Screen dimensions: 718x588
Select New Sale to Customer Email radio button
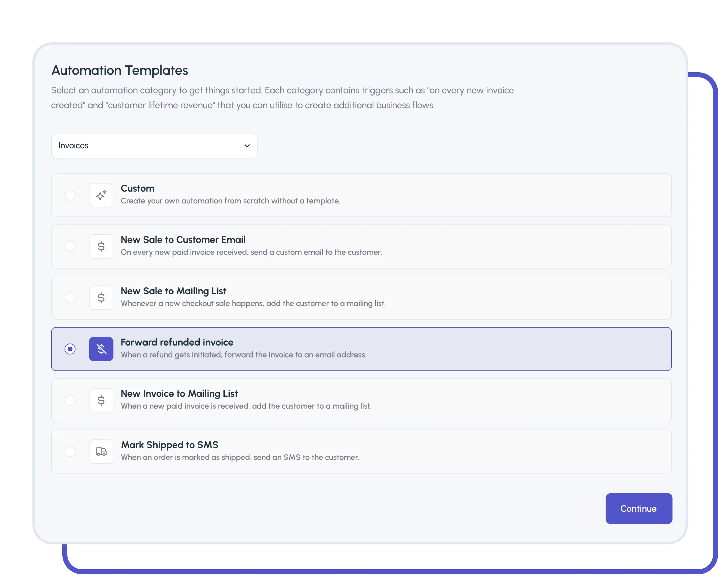pos(70,247)
